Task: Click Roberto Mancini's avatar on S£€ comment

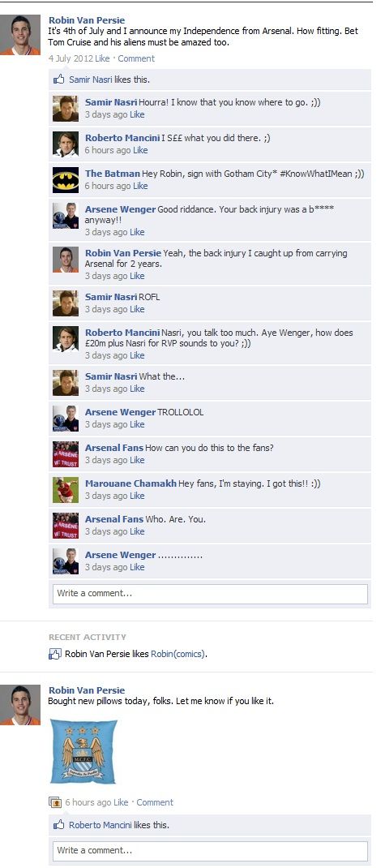Action: 66,144
